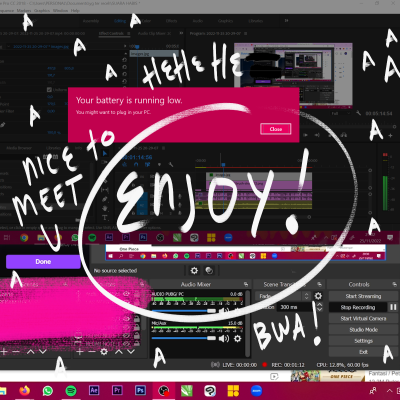Move scene up in Scenes list
400x400 pixels.
tap(30, 352)
